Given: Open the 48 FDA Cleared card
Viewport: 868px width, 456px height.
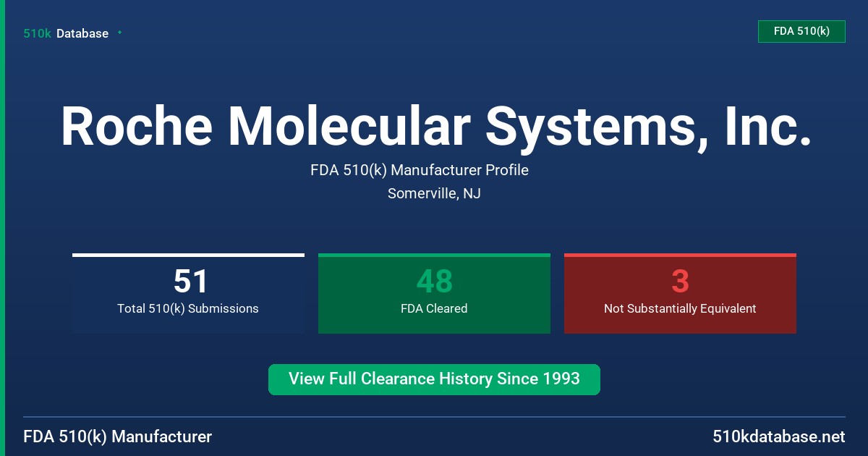Looking at the screenshot, I should click(x=434, y=293).
